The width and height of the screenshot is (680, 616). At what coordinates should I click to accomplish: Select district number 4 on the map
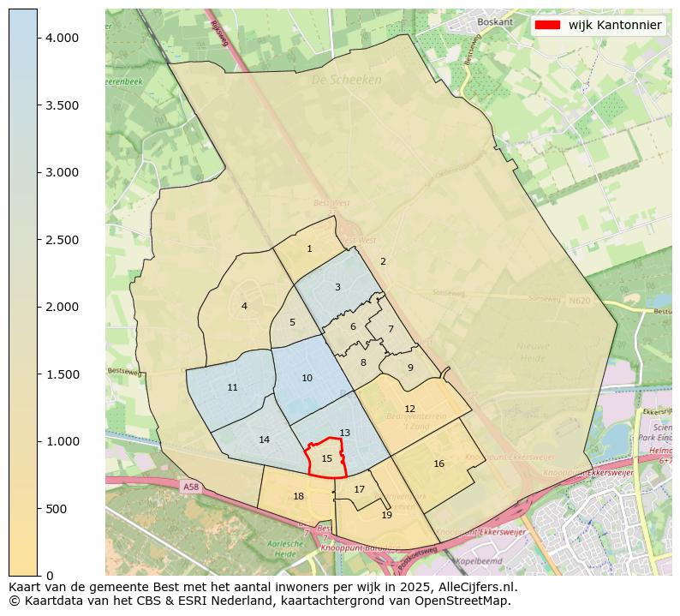tap(244, 307)
